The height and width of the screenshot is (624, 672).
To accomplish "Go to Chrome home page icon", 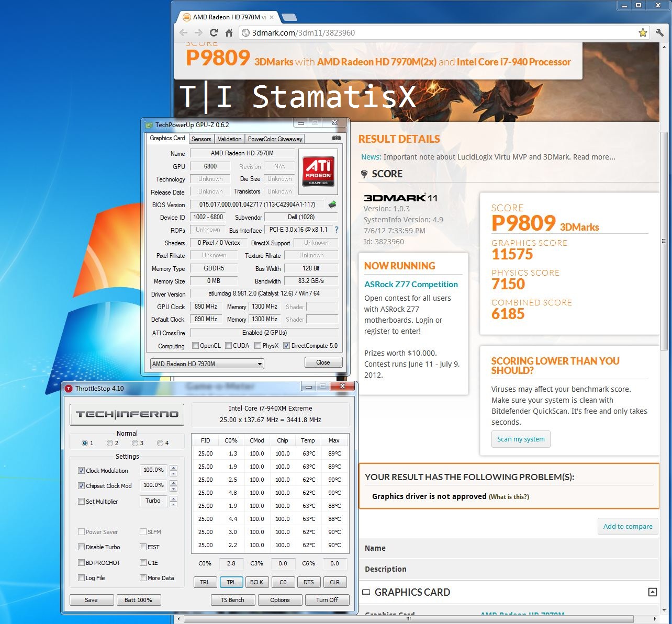I will (229, 32).
